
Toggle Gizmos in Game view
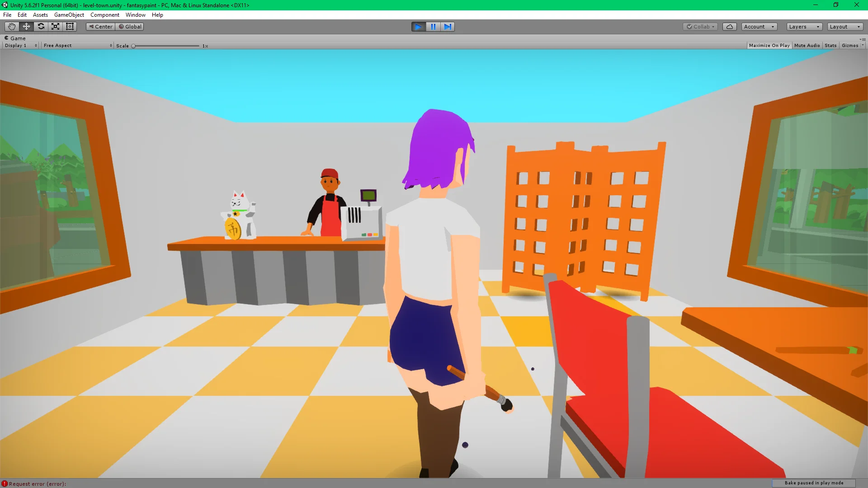[850, 46]
